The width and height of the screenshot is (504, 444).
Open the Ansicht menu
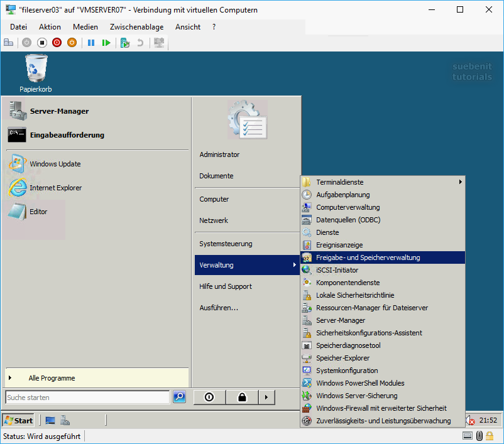coord(188,27)
